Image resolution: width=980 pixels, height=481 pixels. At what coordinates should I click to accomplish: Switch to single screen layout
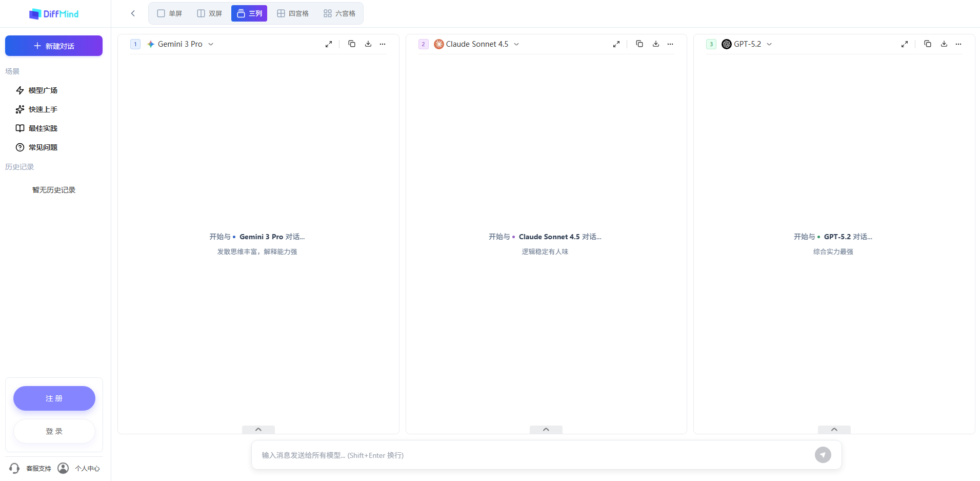click(170, 13)
